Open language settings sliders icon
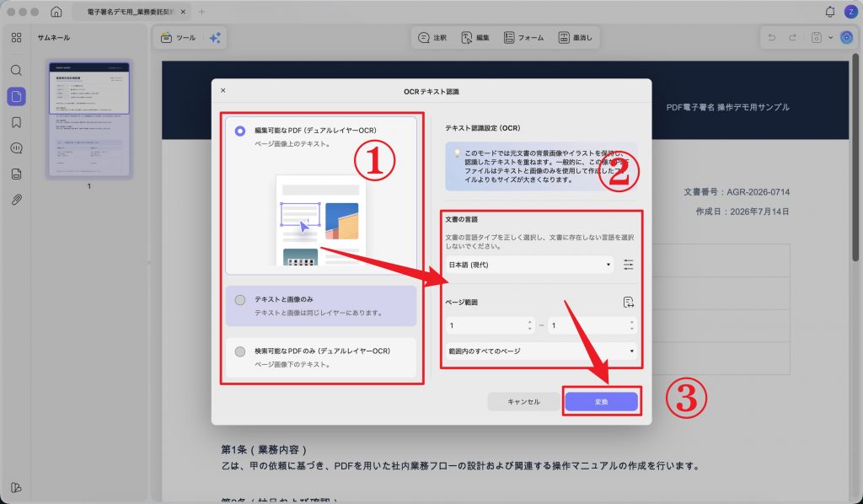 click(x=628, y=265)
